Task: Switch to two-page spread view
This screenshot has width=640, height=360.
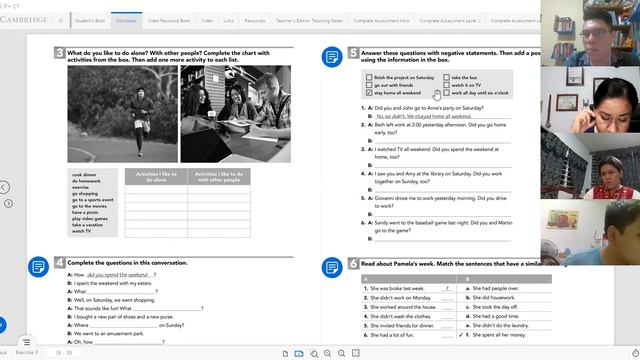Action: [x=299, y=353]
